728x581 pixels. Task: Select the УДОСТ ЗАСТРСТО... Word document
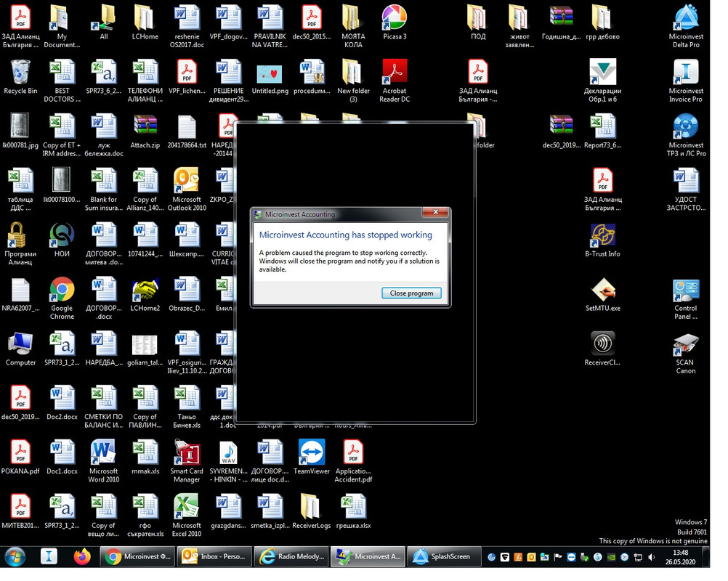click(686, 190)
